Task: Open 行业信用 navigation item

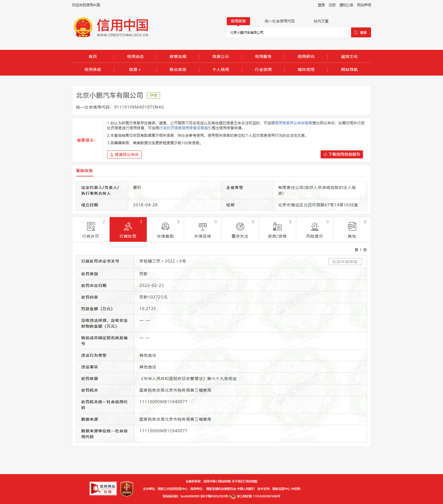Action: coord(263,70)
